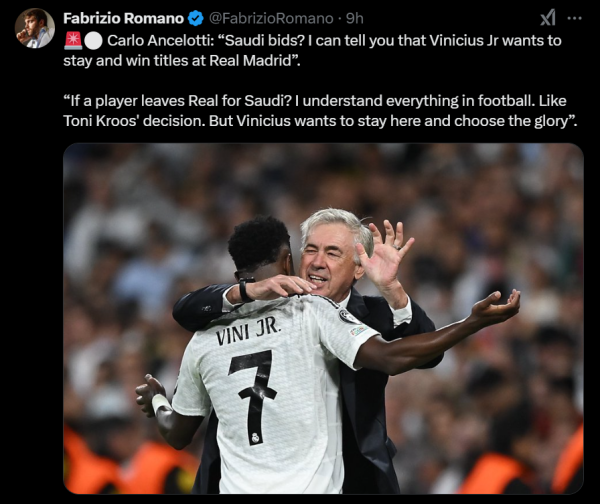Click the Real Madrid crest below the number

(x=256, y=438)
